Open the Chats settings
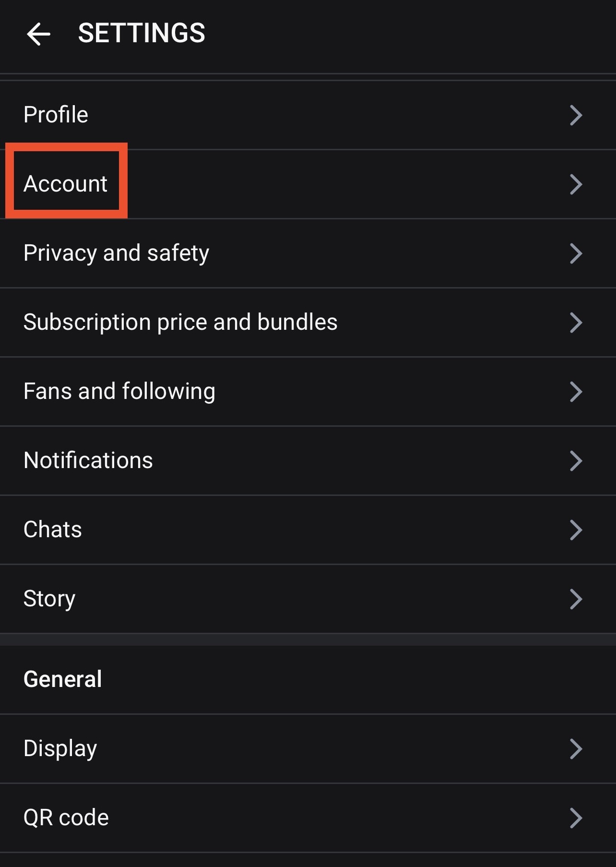 (x=53, y=530)
